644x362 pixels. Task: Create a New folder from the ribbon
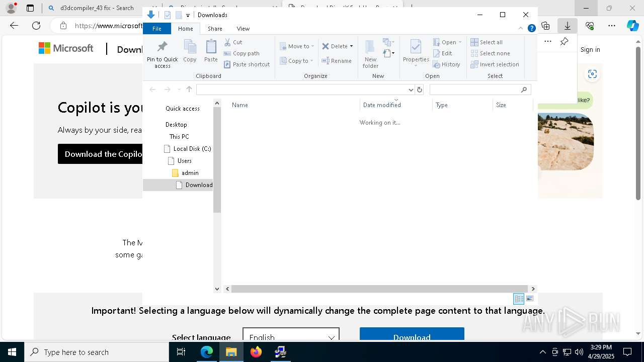point(370,54)
